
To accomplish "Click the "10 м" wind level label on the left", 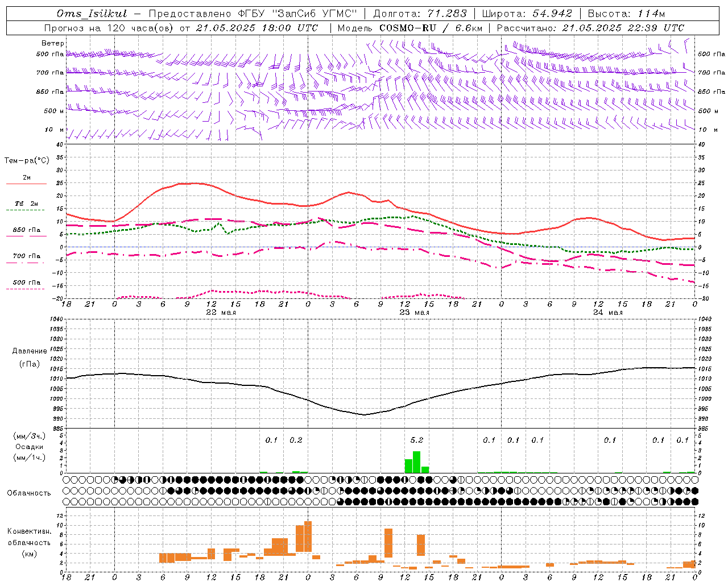I will pyautogui.click(x=55, y=130).
